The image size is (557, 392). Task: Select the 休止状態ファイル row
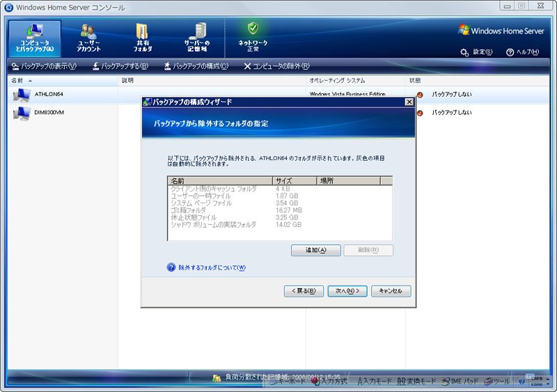click(280, 217)
